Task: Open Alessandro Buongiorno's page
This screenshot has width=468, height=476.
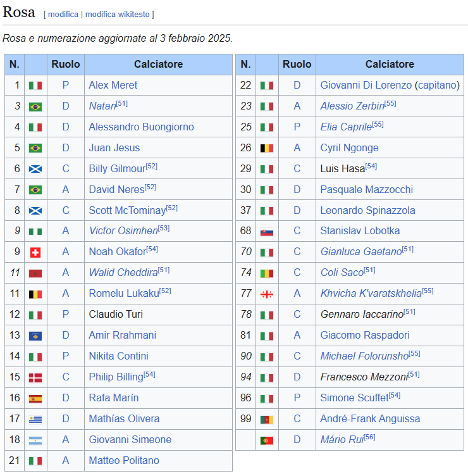Action: [141, 127]
